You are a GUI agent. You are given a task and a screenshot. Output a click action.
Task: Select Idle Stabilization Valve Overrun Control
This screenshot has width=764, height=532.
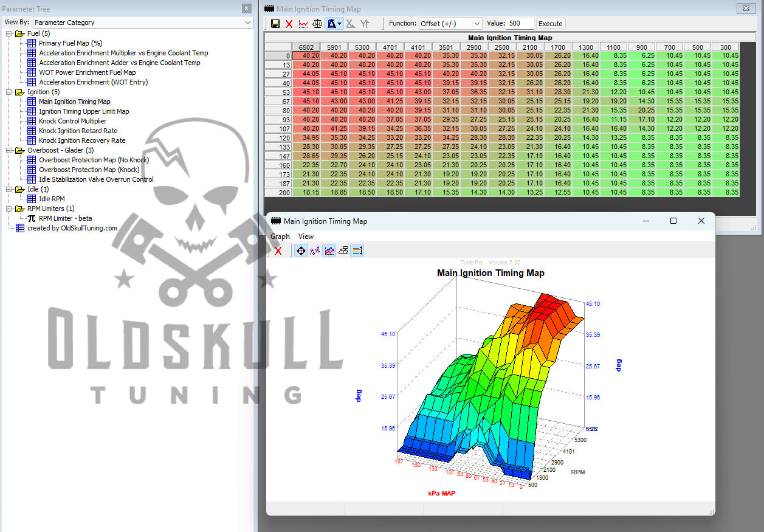tap(96, 179)
